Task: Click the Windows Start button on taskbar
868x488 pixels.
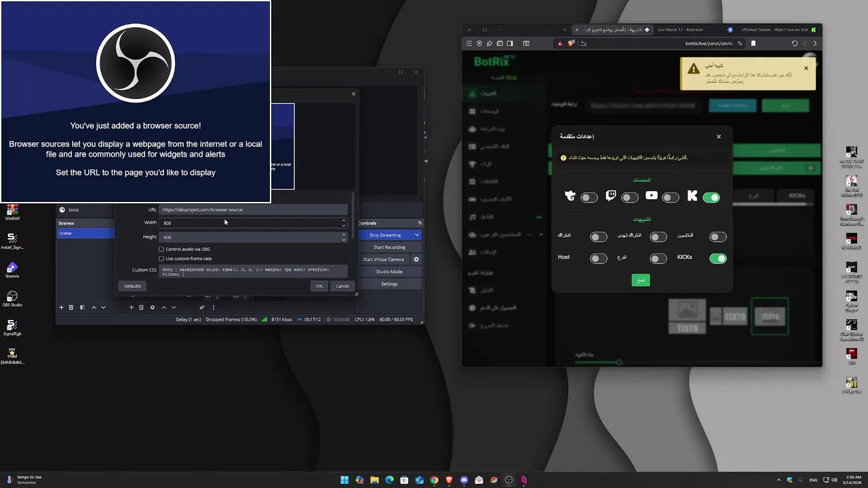Action: click(x=344, y=480)
